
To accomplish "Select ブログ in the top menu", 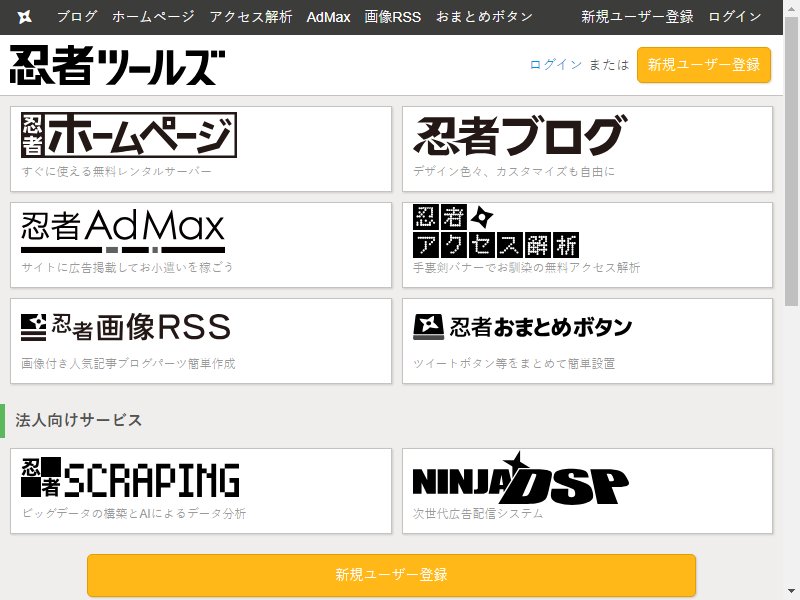I will (77, 17).
